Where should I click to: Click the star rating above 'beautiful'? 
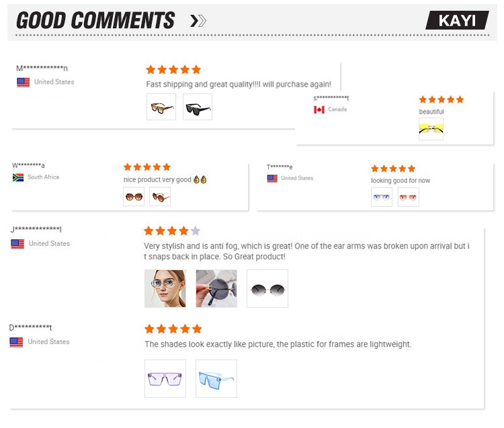[x=442, y=99]
